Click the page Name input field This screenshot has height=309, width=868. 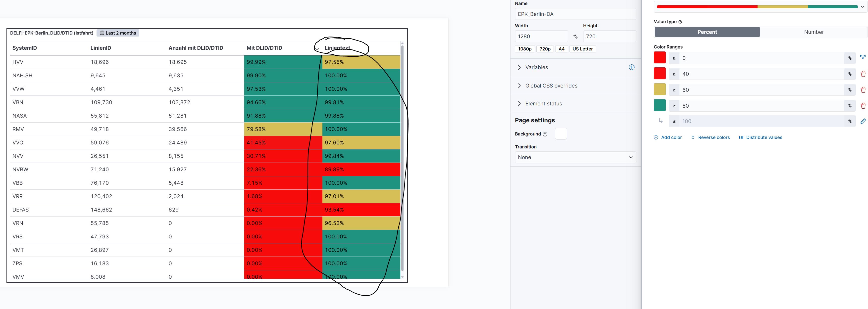tap(575, 14)
